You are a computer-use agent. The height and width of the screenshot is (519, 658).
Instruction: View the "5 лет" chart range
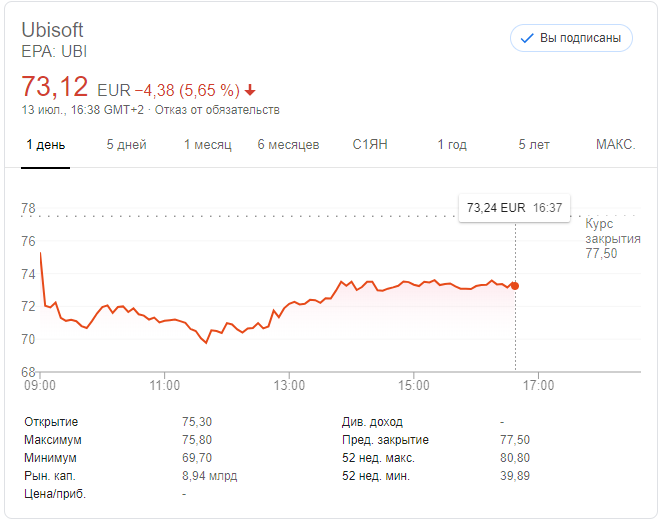pyautogui.click(x=534, y=145)
